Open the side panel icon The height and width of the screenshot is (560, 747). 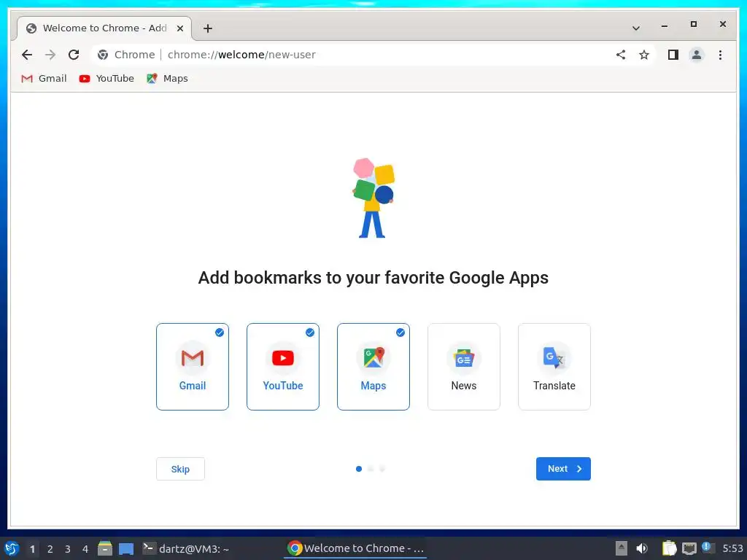click(x=673, y=55)
